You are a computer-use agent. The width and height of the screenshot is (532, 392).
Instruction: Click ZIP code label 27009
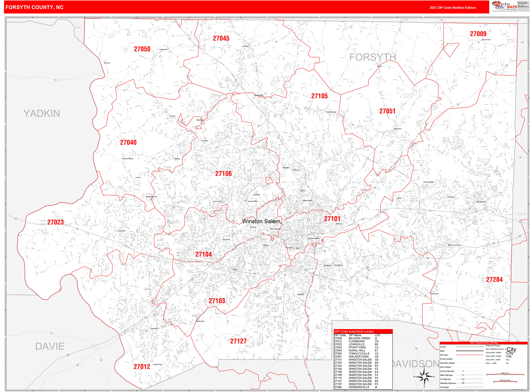pos(478,34)
